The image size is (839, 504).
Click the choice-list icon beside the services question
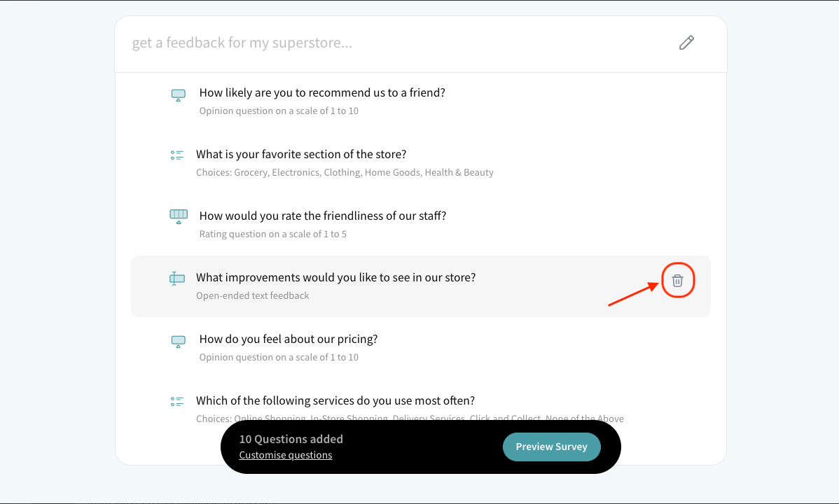(x=177, y=402)
